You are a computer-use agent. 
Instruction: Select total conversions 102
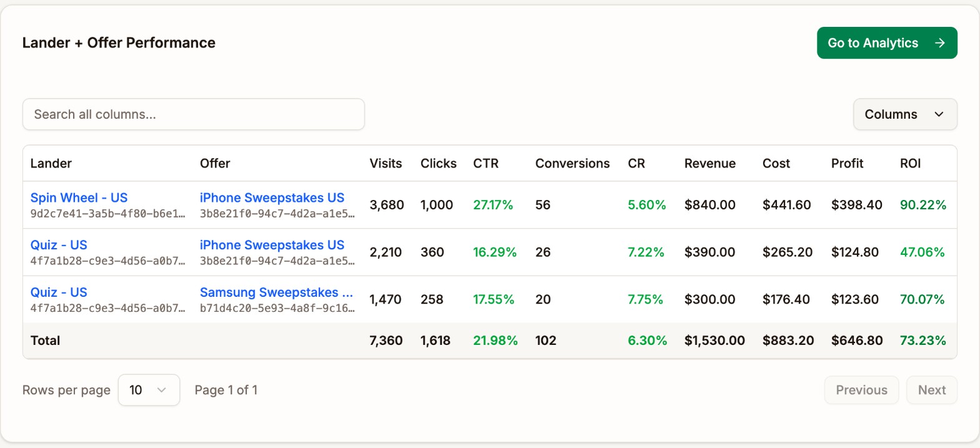point(546,341)
